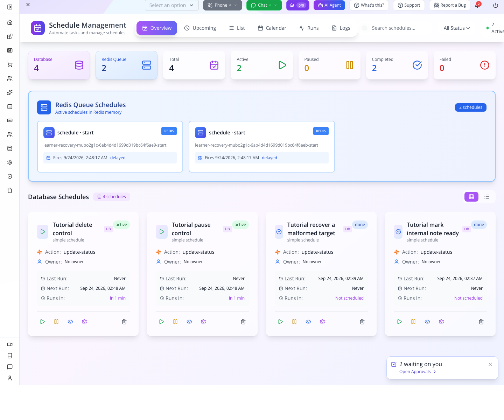Dismiss the '2 waiting on you' notification
The image size is (504, 420).
[x=490, y=364]
